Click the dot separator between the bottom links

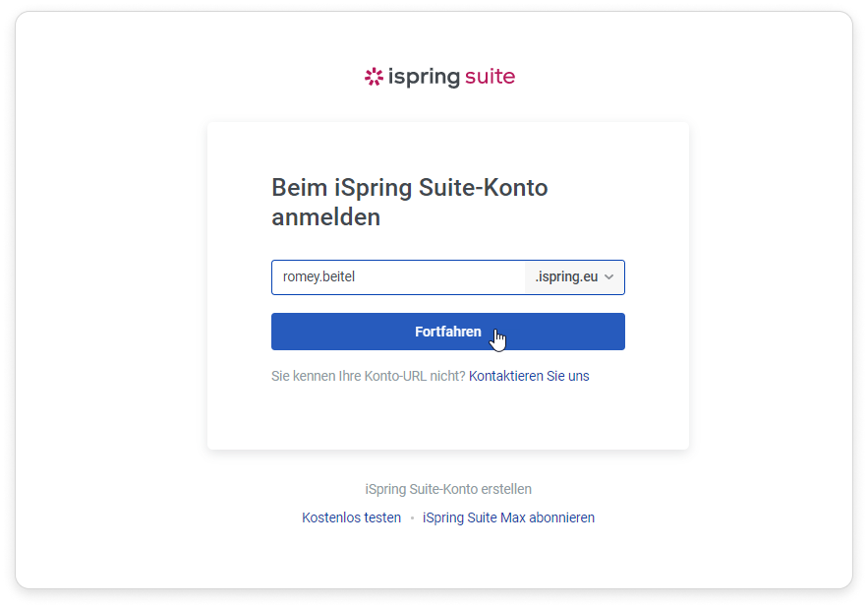coord(412,518)
